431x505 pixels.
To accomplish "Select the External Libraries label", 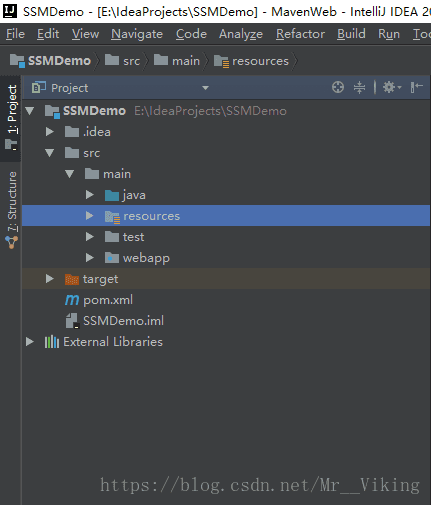I will click(x=113, y=342).
